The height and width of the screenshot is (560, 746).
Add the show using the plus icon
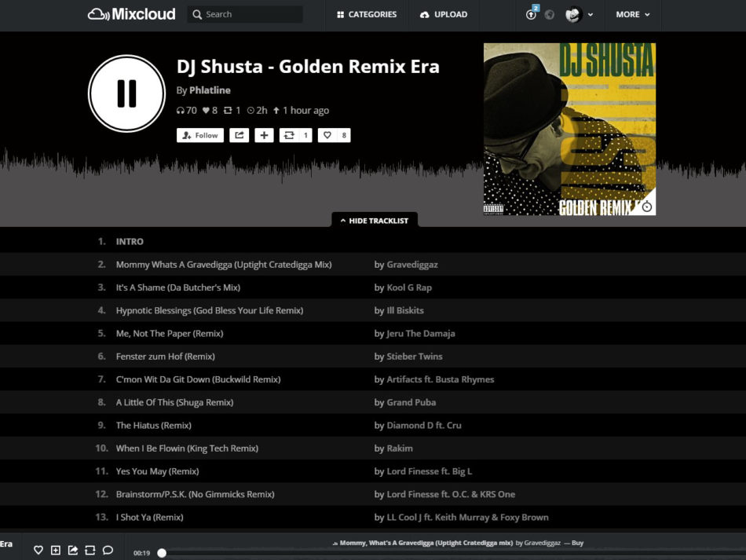(263, 135)
